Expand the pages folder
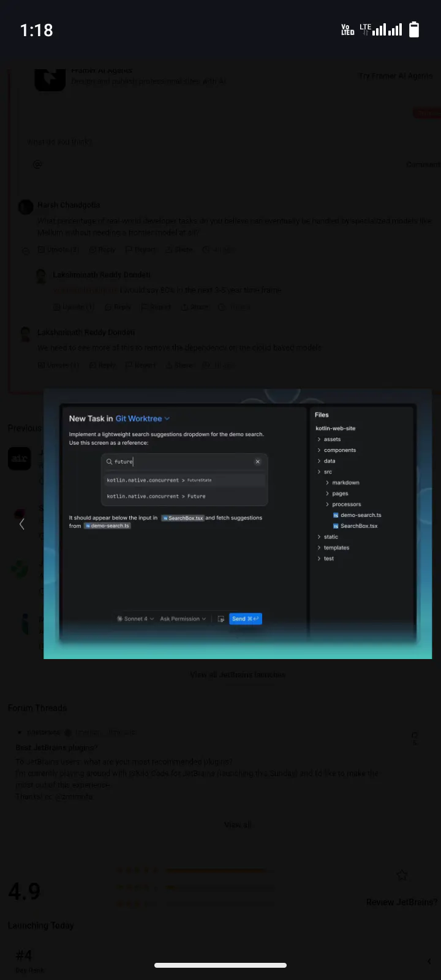The image size is (441, 980). (x=337, y=494)
